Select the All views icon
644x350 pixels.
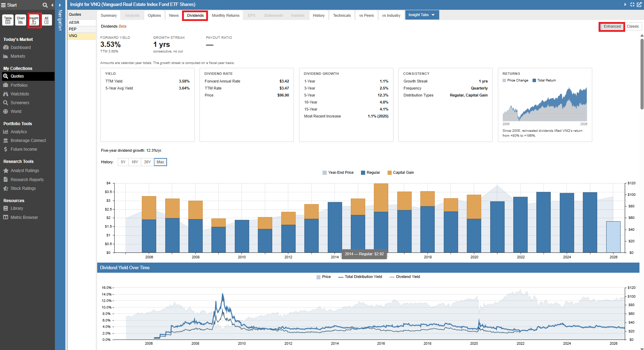point(46,20)
